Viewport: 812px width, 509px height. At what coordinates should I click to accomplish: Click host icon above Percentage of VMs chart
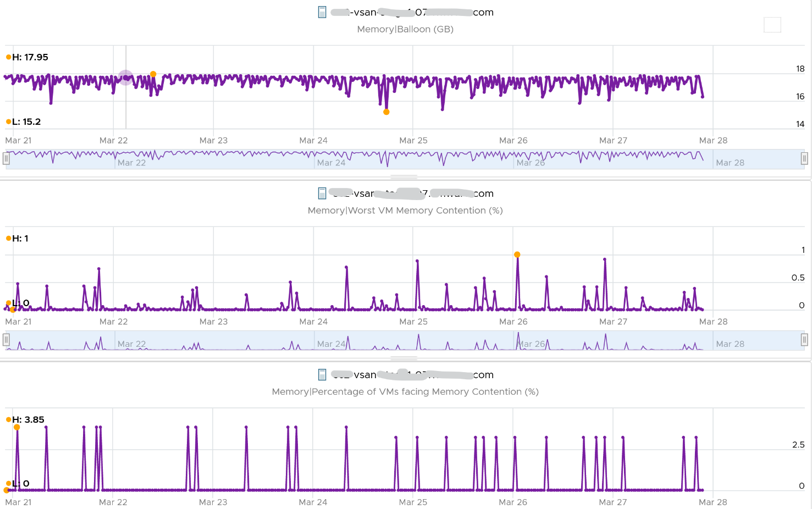[x=322, y=374]
